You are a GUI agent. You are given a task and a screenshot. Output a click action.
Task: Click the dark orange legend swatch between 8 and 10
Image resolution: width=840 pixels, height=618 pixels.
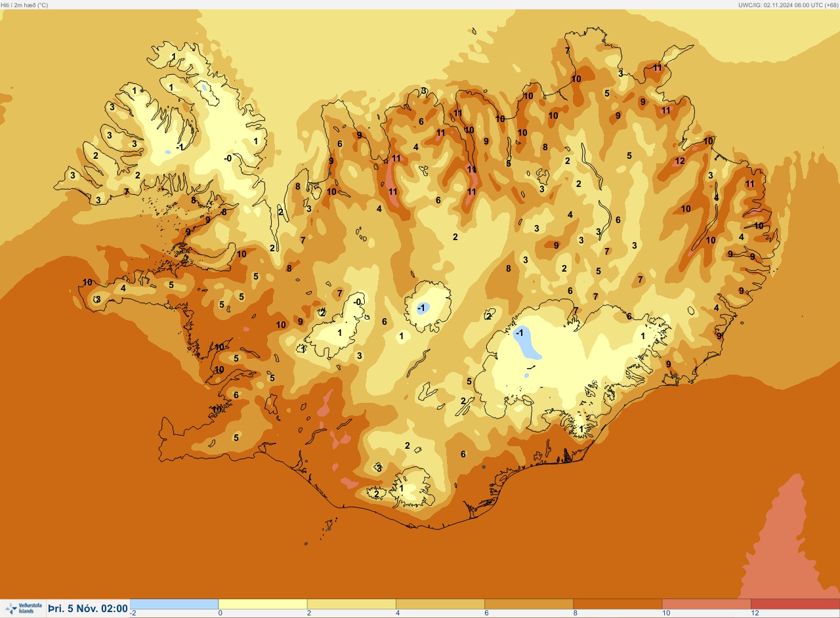tap(618, 604)
